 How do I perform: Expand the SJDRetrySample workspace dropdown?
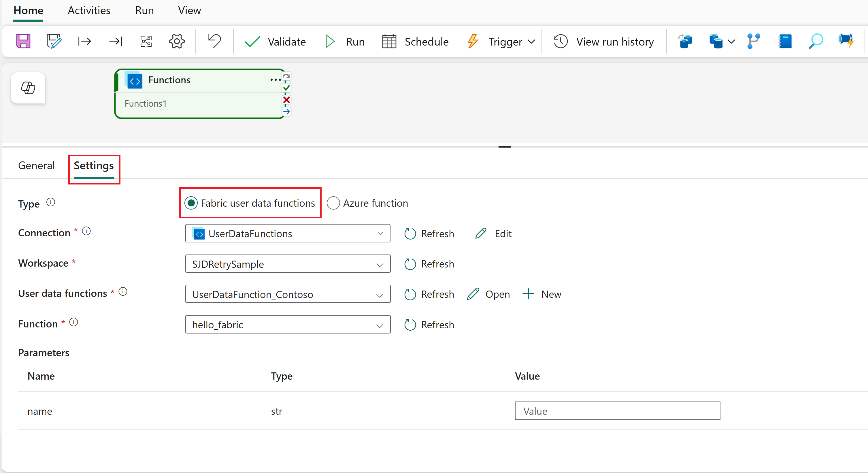tap(380, 264)
